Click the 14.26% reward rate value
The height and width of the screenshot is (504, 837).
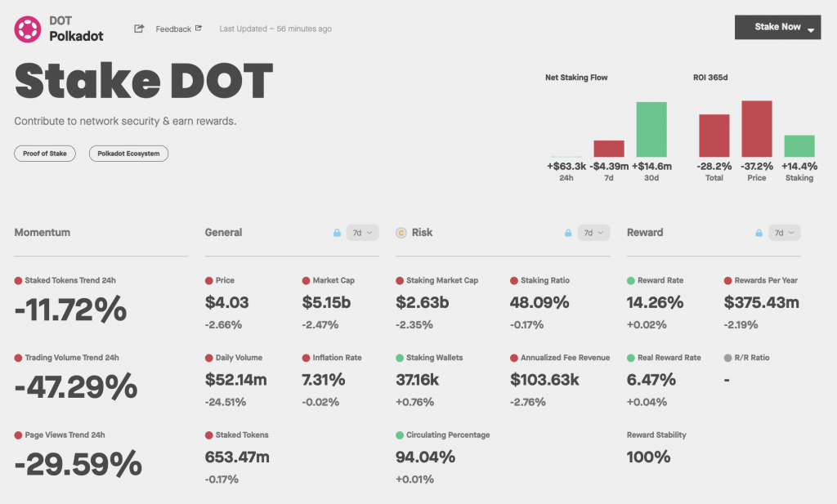tap(655, 302)
